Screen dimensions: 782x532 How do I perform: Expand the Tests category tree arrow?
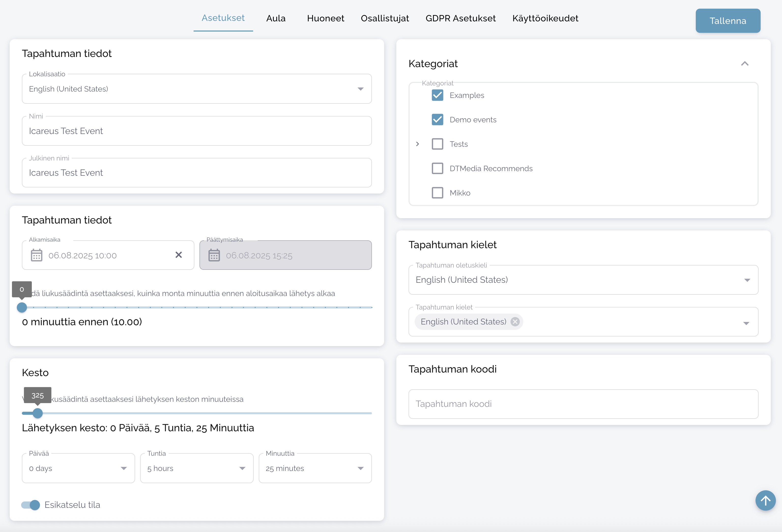point(417,144)
